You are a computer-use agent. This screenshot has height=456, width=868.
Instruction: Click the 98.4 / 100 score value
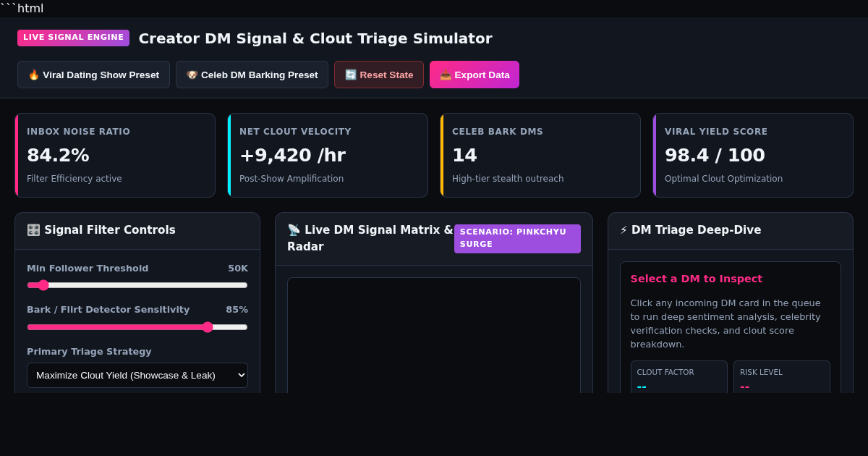[x=715, y=156]
